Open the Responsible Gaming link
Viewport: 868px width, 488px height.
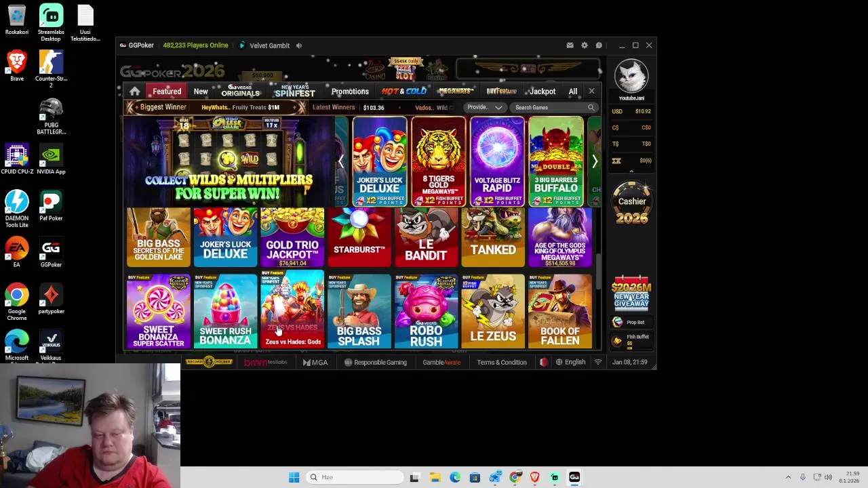coord(375,363)
